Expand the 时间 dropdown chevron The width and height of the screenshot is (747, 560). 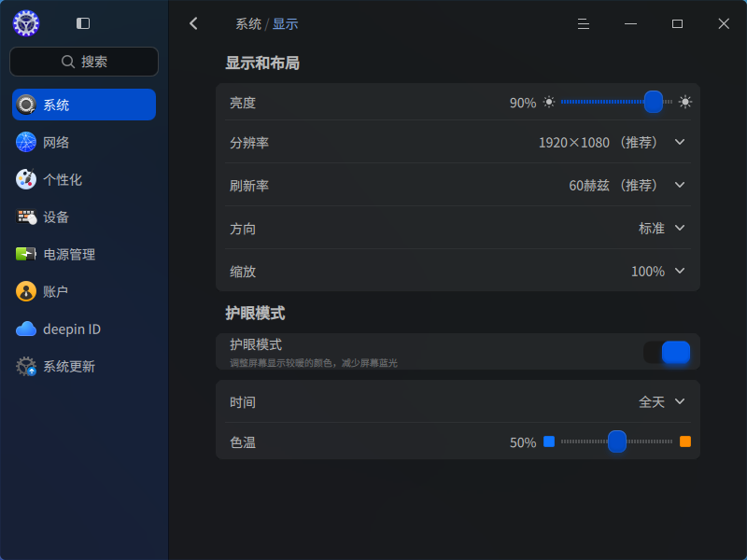(680, 401)
